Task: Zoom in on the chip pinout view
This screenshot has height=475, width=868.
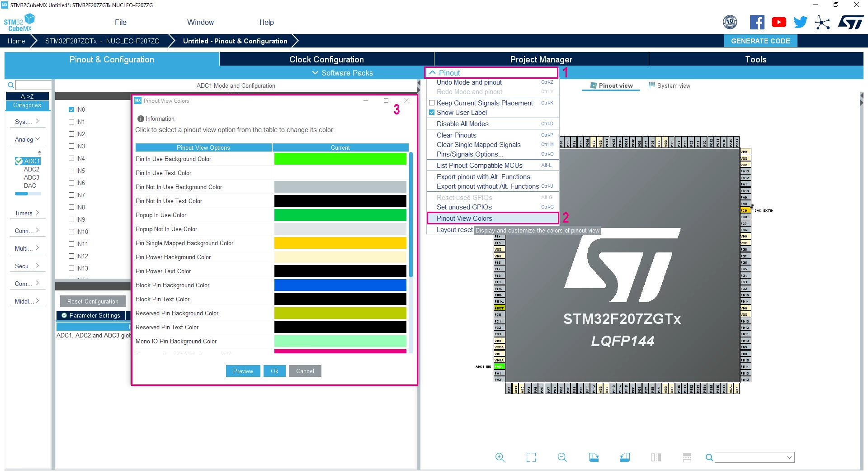Action: click(x=500, y=457)
